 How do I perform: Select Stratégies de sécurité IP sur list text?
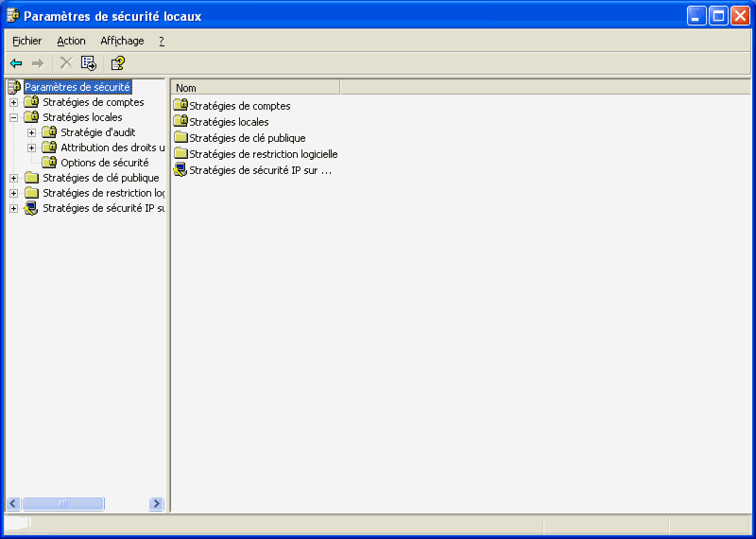(x=261, y=170)
